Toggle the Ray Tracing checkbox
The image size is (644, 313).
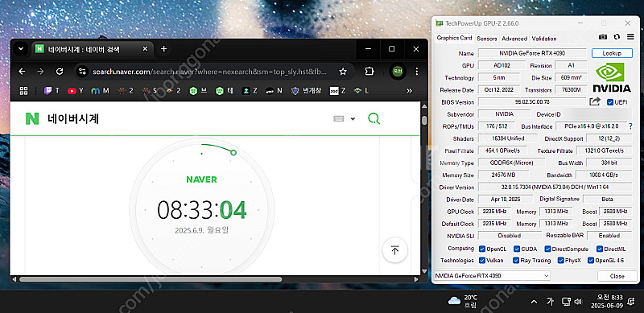[516, 261]
